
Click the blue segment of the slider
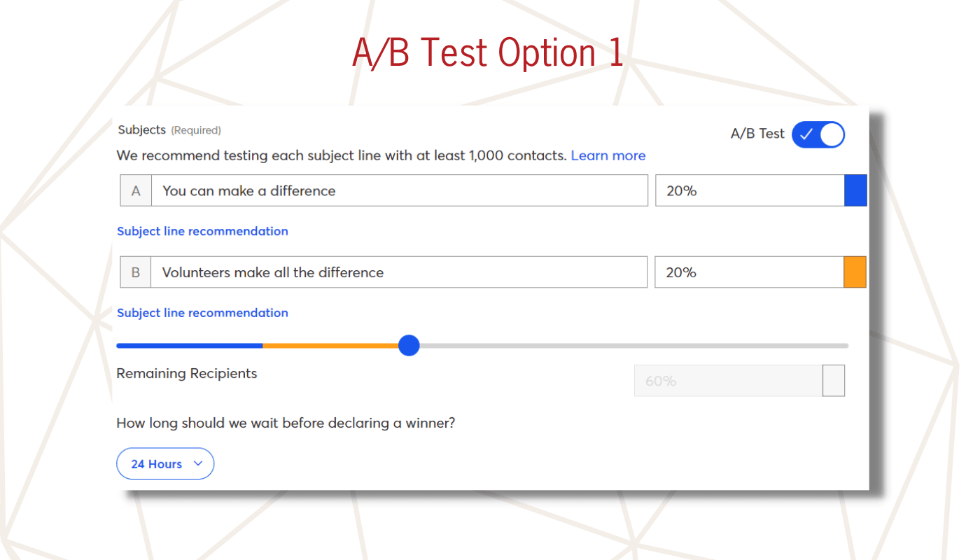[190, 345]
